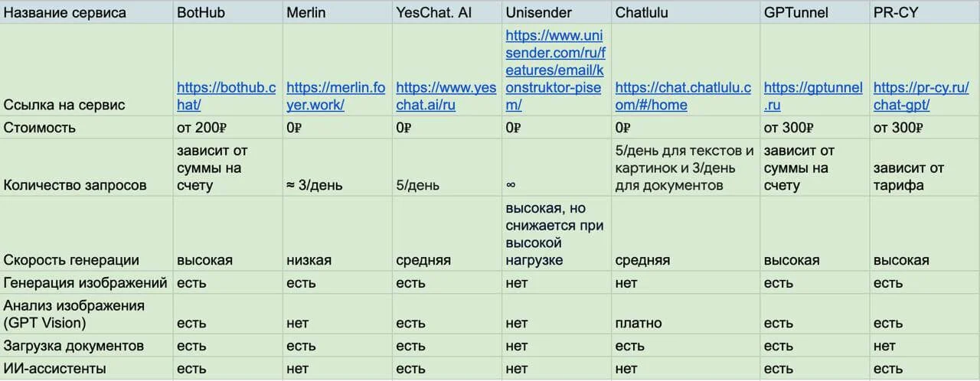The image size is (980, 381).
Task: Select the PR-CY column header cell
Action: click(924, 12)
